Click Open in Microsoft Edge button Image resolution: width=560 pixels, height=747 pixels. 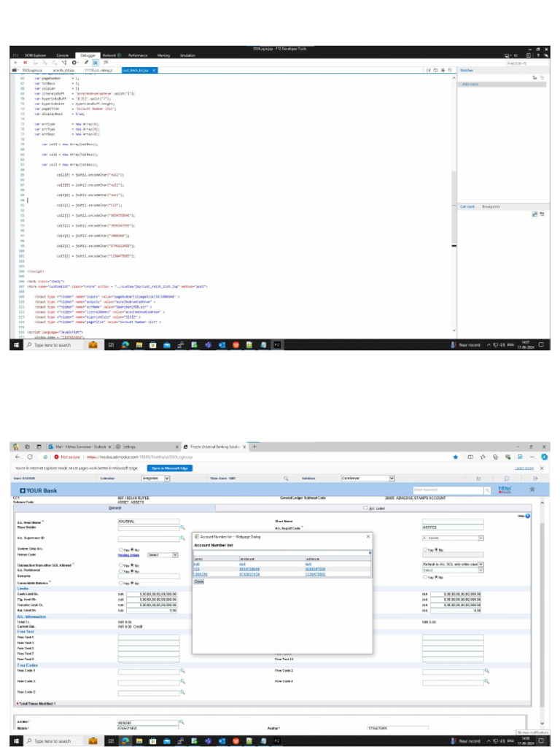click(169, 468)
